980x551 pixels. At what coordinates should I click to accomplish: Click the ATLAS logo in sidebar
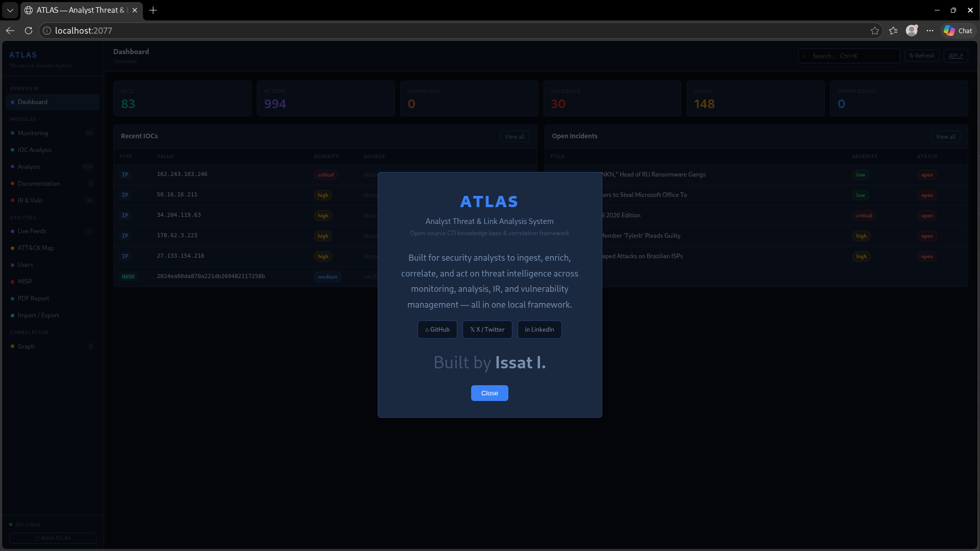tap(23, 55)
